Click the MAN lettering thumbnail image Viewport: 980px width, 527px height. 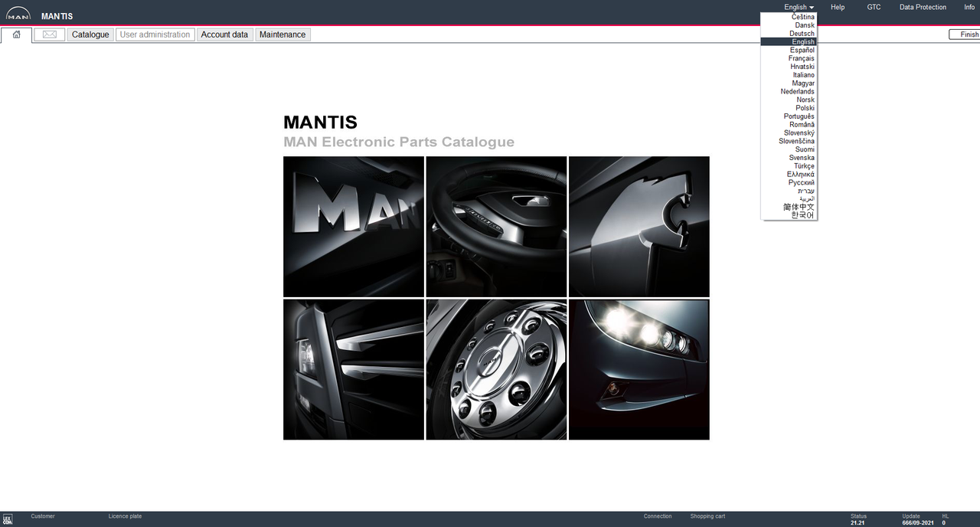pyautogui.click(x=354, y=227)
